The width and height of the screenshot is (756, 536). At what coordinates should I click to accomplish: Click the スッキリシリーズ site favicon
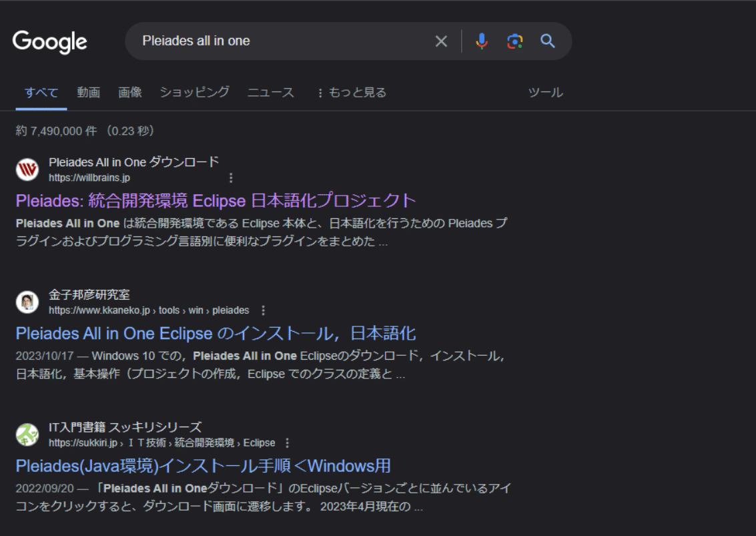coord(27,435)
